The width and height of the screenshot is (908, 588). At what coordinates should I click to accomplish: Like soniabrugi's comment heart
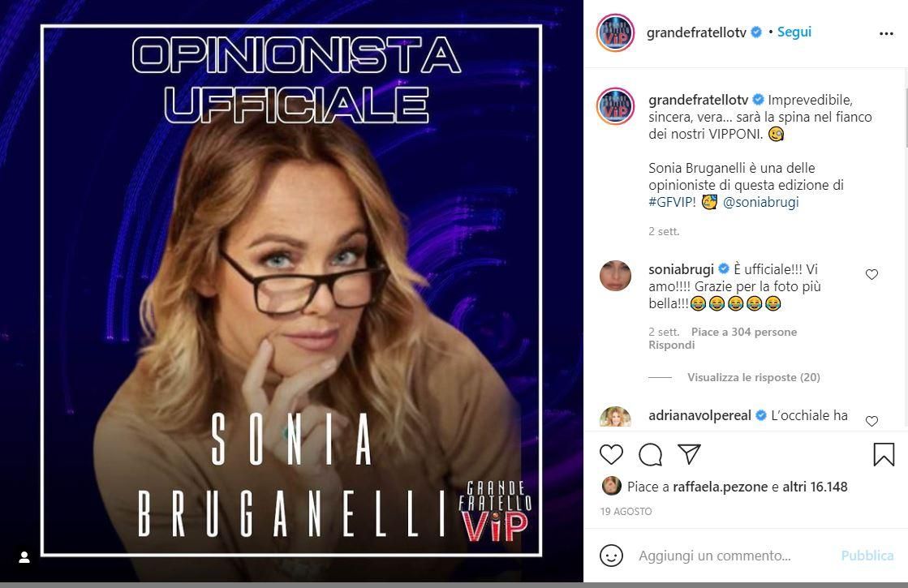(x=871, y=274)
